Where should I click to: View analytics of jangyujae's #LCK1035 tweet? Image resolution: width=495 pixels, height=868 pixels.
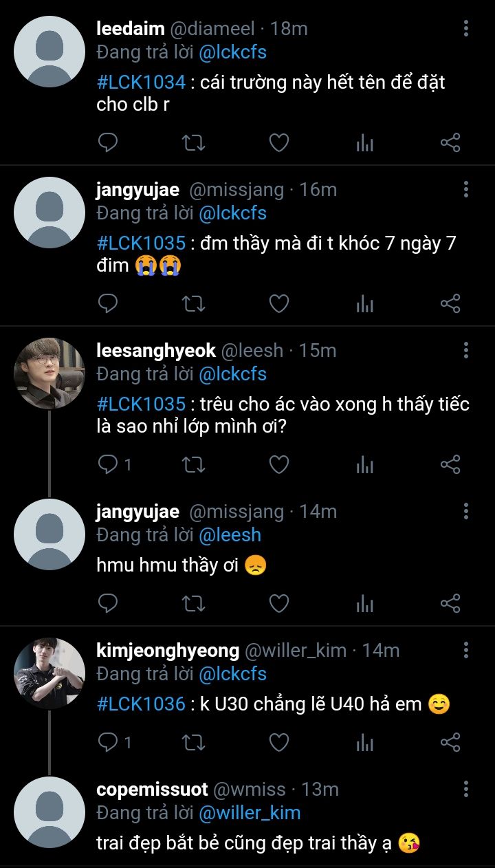click(x=364, y=304)
